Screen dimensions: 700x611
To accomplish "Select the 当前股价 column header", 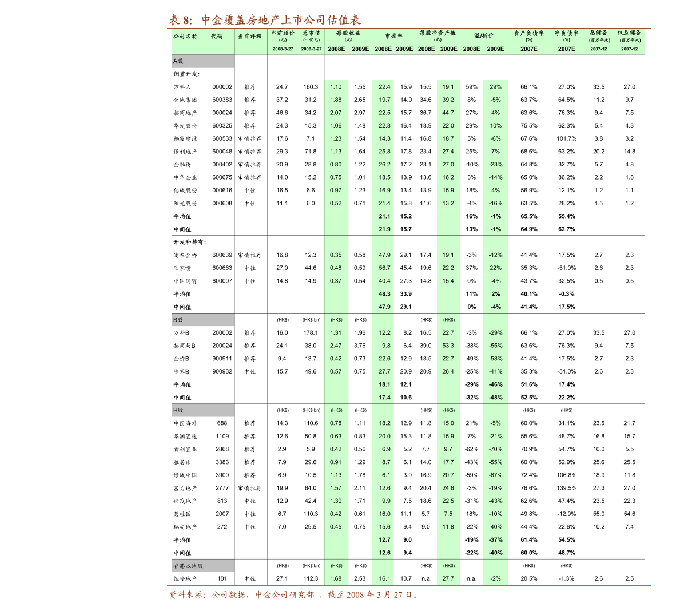I will [283, 33].
